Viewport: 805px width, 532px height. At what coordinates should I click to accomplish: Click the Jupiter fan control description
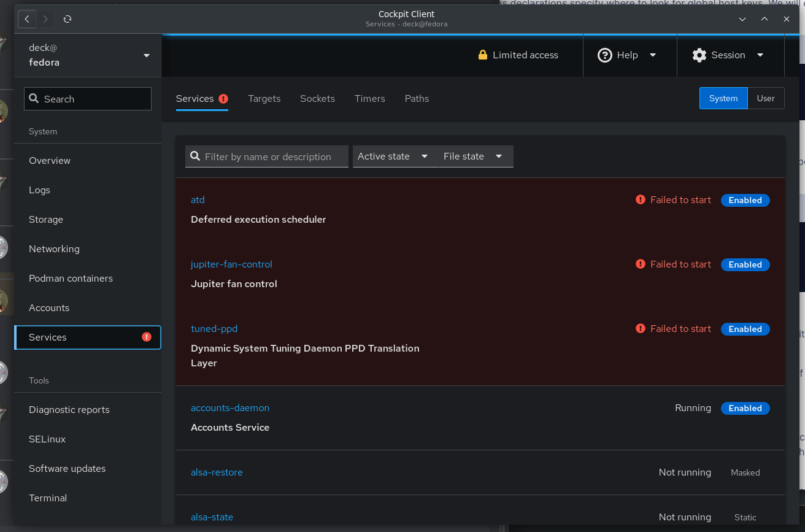(234, 284)
